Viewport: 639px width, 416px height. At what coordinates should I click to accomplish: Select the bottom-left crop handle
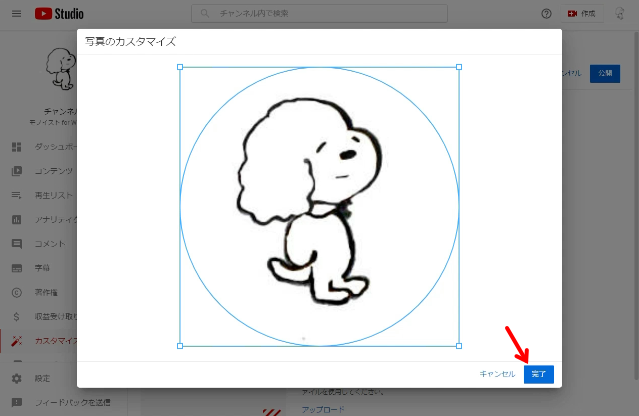(180, 346)
